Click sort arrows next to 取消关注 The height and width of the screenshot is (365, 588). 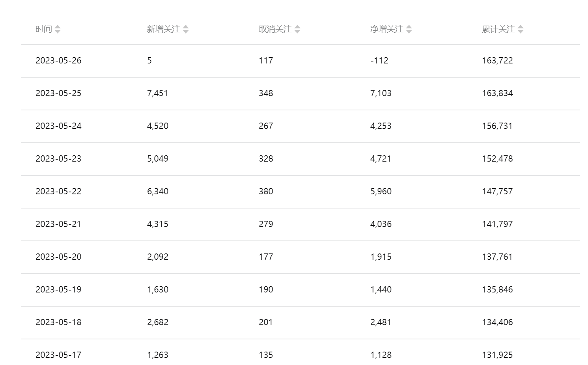(x=297, y=29)
